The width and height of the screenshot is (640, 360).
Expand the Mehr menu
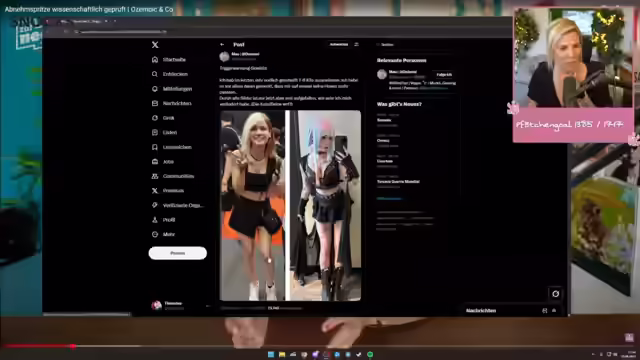tap(164, 234)
